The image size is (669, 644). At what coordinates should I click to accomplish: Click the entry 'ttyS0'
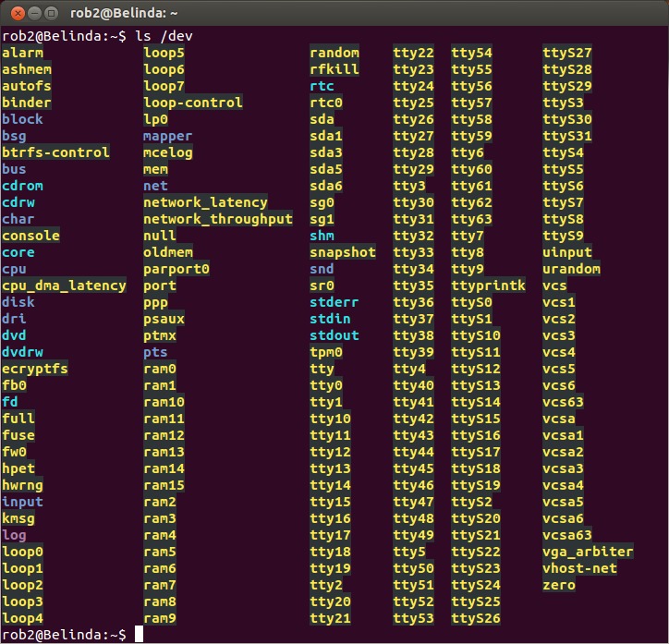pos(472,302)
